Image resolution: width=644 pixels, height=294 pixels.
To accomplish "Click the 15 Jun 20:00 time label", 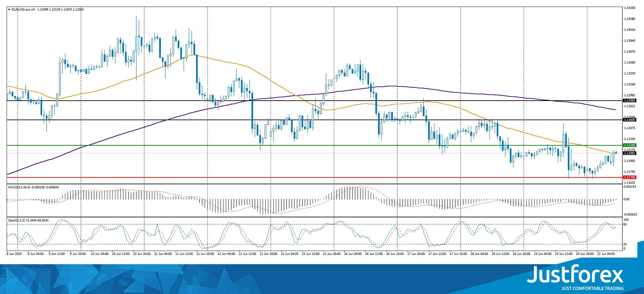I will point(332,254).
